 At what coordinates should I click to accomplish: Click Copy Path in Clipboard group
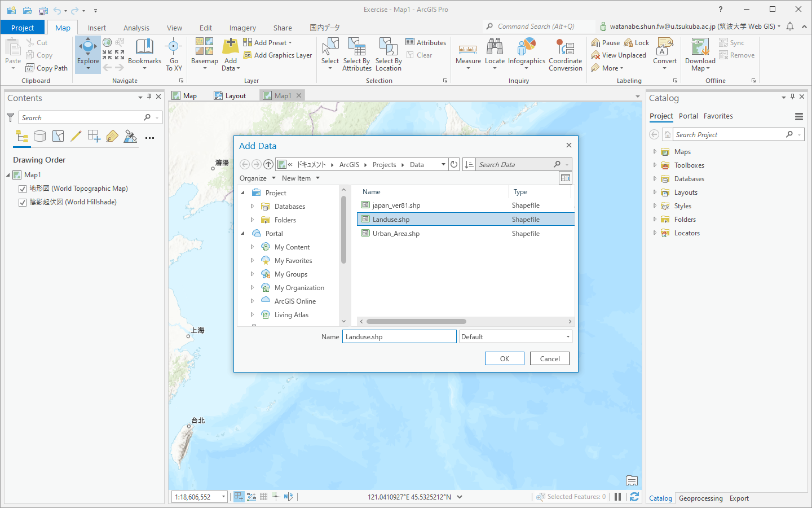tap(47, 68)
